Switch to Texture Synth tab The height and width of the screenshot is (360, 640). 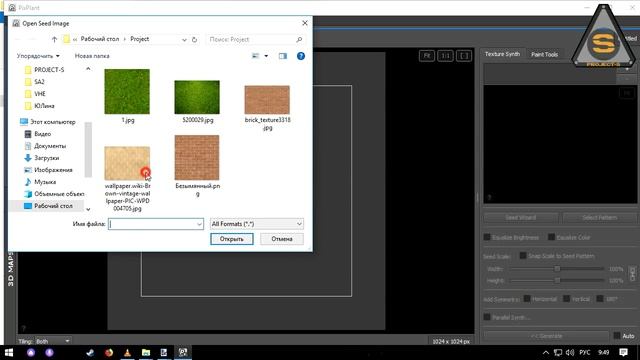coord(502,54)
